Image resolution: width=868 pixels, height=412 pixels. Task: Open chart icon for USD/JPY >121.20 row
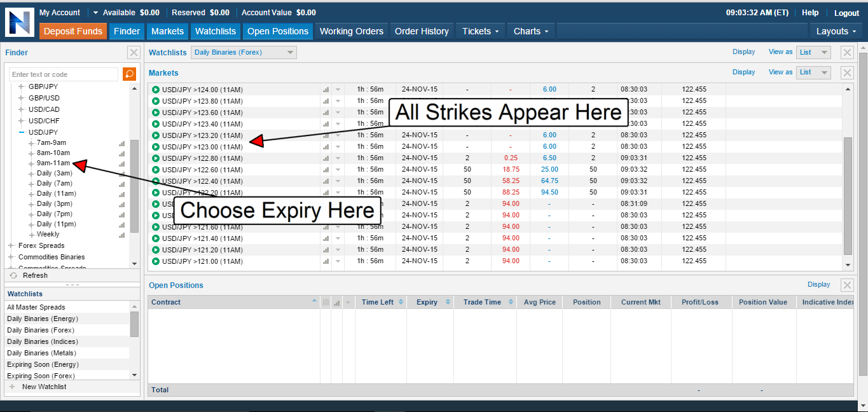click(326, 250)
